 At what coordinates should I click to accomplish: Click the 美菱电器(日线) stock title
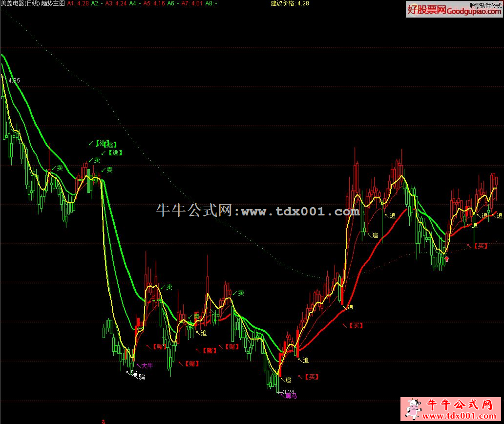[x=20, y=3]
